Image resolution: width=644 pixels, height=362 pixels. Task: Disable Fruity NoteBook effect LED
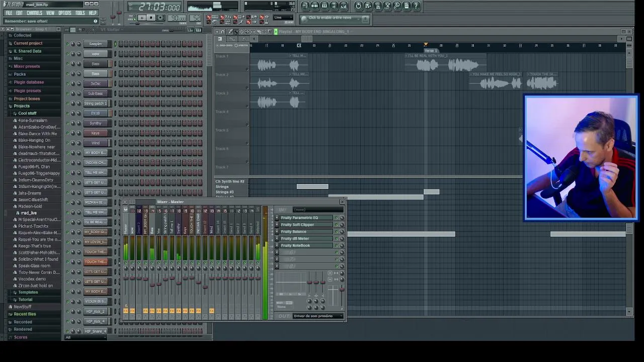tap(336, 245)
